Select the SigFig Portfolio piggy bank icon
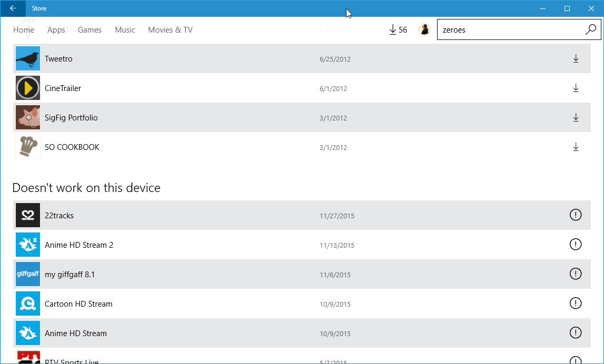 27,117
